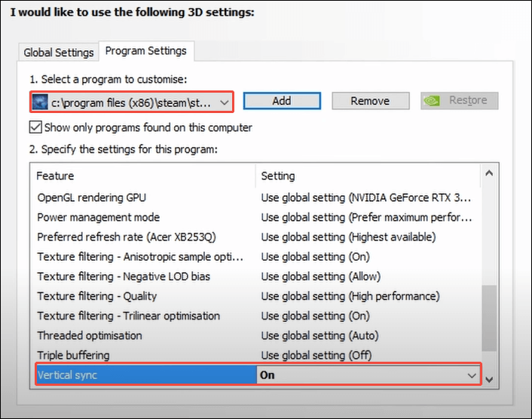Click the Setting column header
Viewport: 532px width, 419px height.
pyautogui.click(x=278, y=176)
